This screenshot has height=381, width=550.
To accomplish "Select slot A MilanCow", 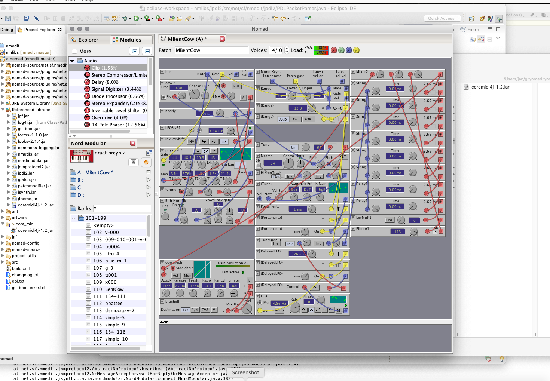I will coord(91,172).
